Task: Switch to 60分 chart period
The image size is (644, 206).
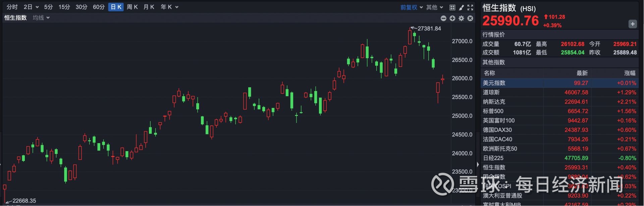Action: [99, 7]
